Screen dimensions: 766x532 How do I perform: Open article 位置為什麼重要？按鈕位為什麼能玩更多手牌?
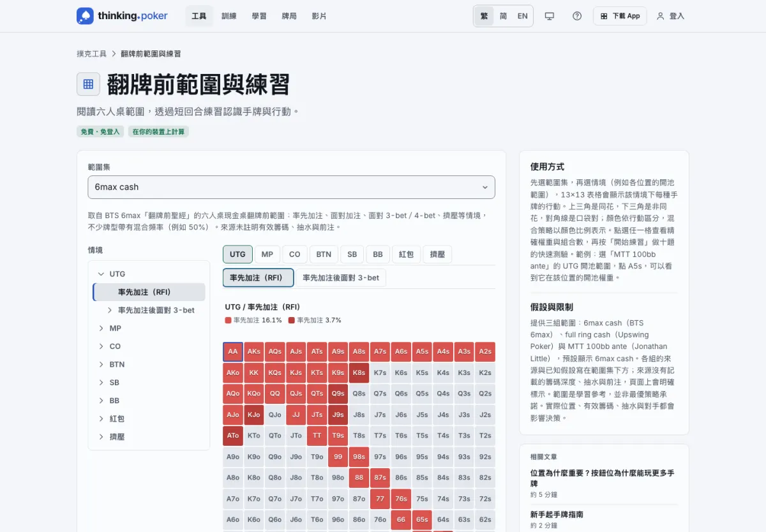coord(602,478)
